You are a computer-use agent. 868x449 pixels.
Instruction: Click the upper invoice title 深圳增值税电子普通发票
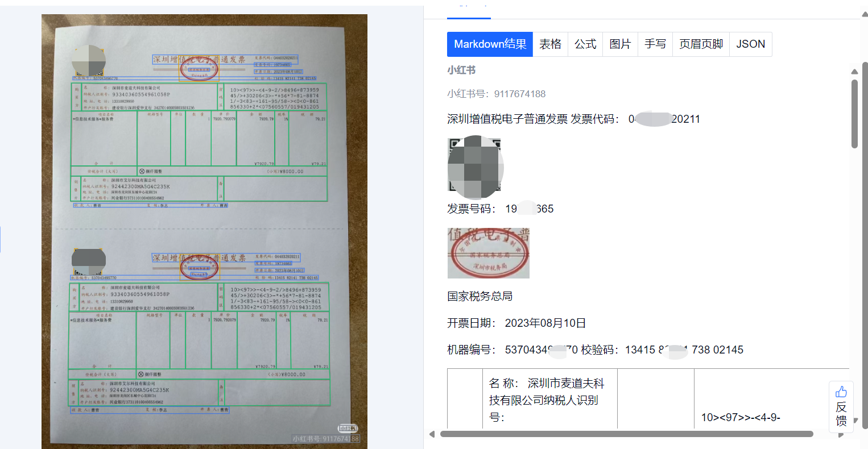tap(199, 60)
